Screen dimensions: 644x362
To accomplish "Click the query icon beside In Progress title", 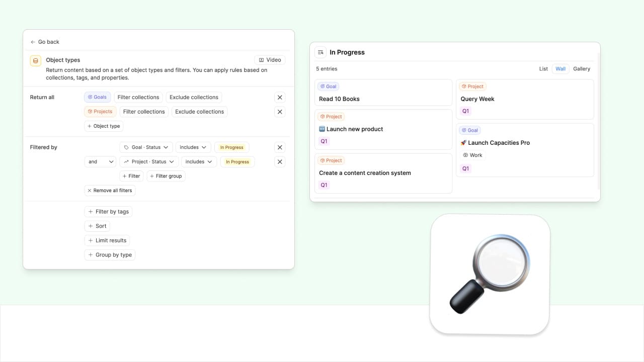I will [x=320, y=52].
